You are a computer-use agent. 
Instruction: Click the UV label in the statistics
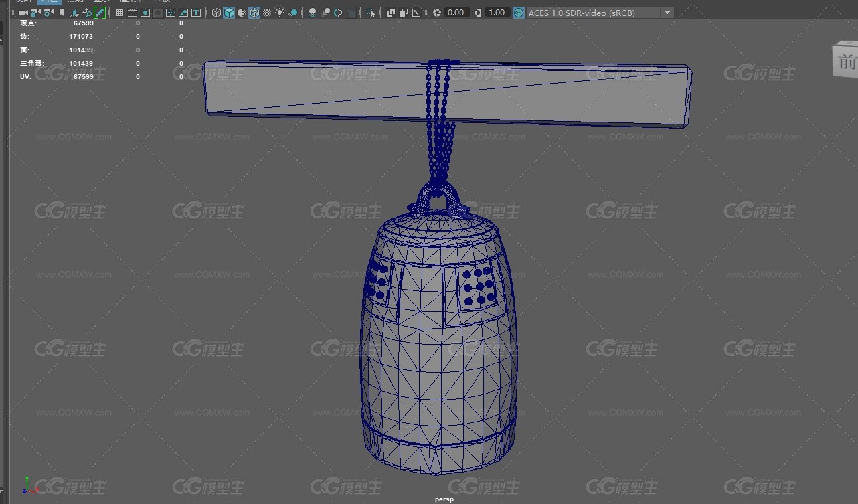coord(25,76)
